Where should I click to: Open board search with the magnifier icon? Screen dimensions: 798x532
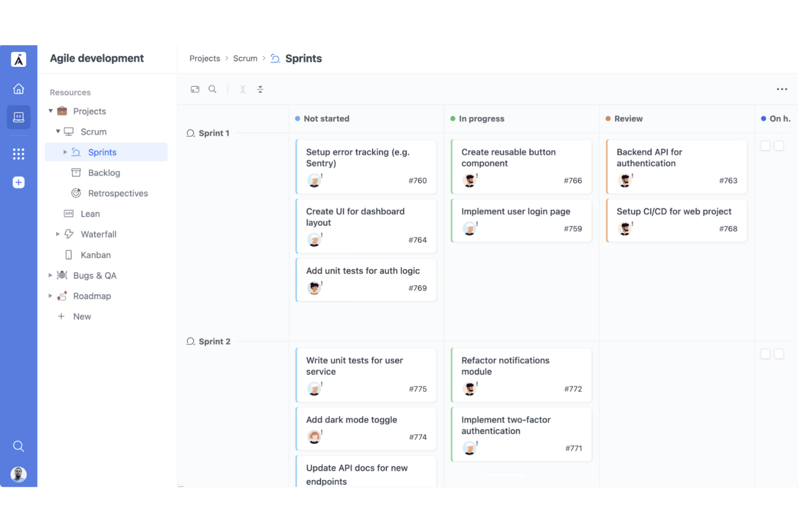click(x=212, y=89)
